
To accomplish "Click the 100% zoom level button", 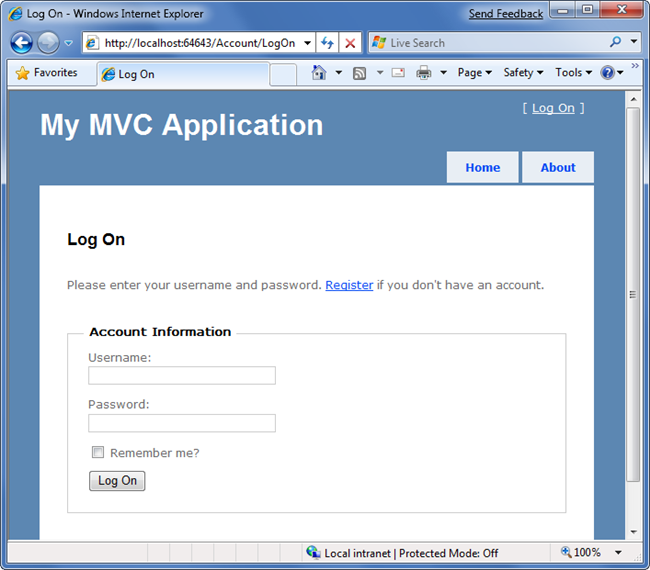I will pos(581,552).
